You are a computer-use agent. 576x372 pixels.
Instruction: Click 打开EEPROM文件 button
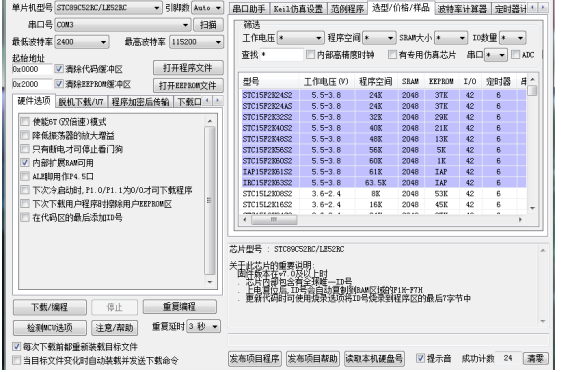188,86
